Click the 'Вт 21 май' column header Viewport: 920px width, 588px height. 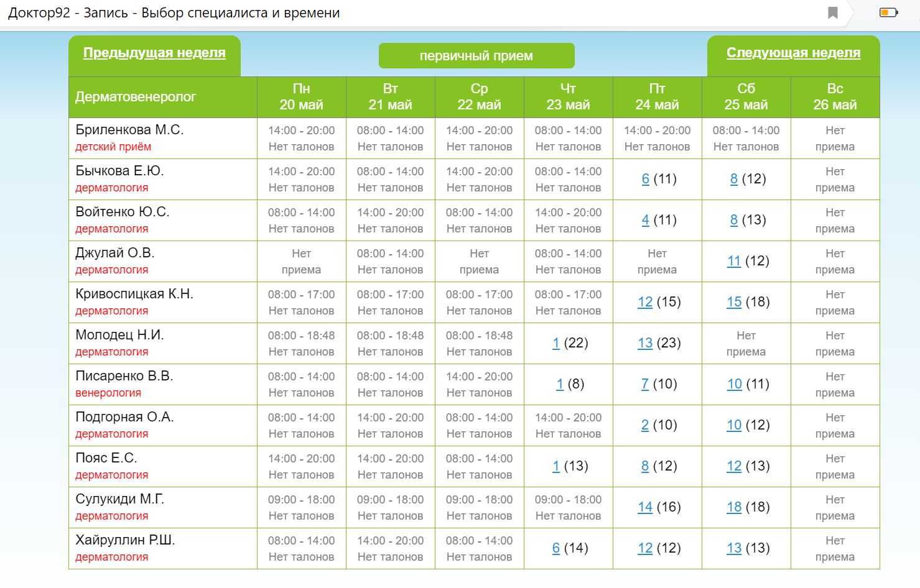[391, 97]
